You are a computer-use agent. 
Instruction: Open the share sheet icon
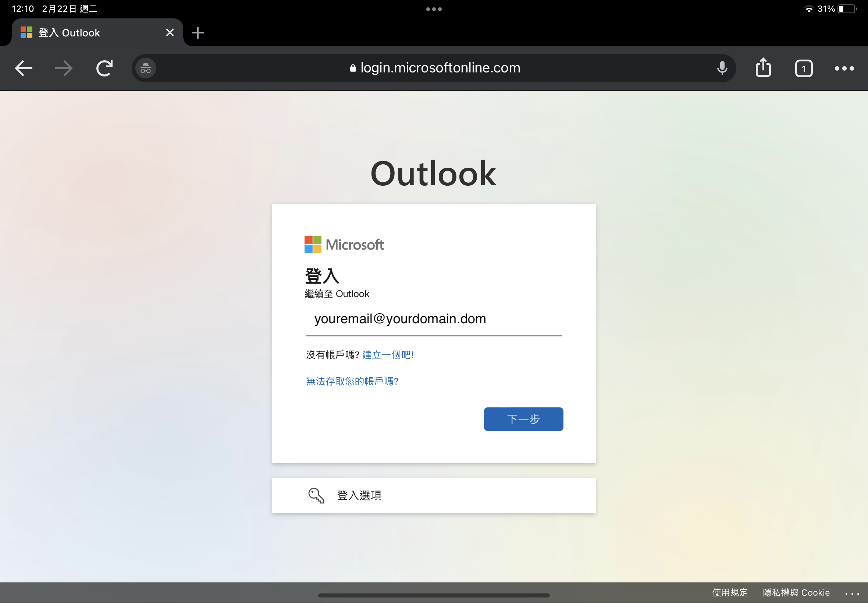763,68
